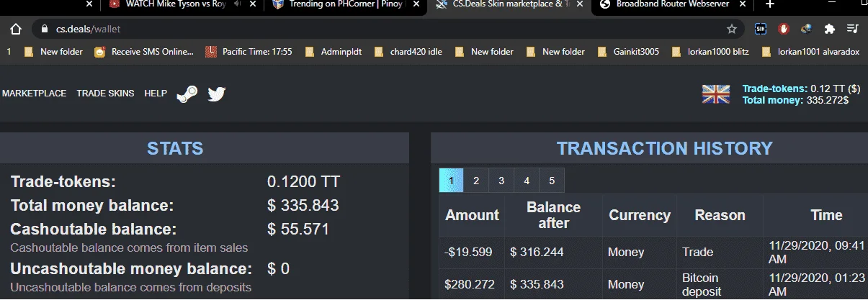868x300 pixels.
Task: Click the Amount column header
Action: [x=472, y=215]
